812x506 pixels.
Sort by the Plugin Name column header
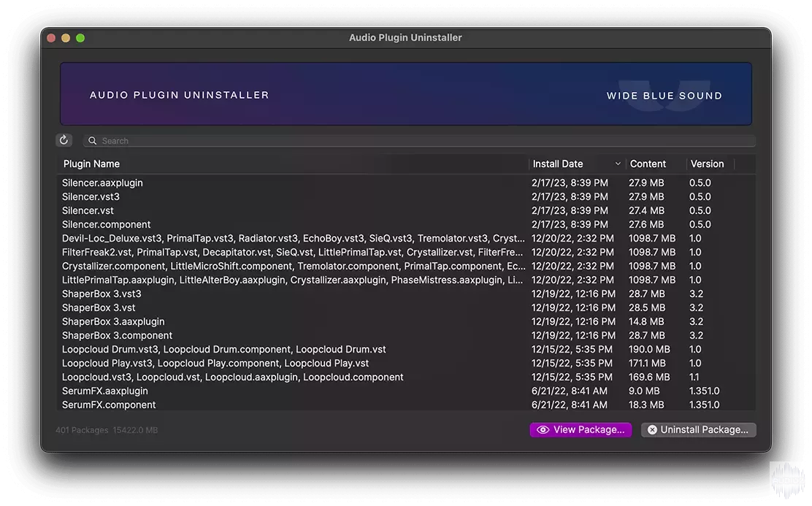pyautogui.click(x=92, y=164)
